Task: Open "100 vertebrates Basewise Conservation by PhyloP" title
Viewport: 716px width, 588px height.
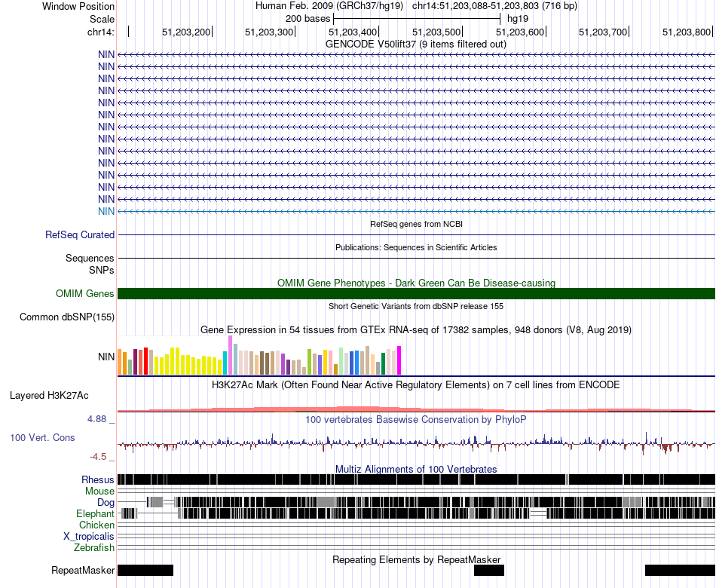Action: (x=416, y=419)
